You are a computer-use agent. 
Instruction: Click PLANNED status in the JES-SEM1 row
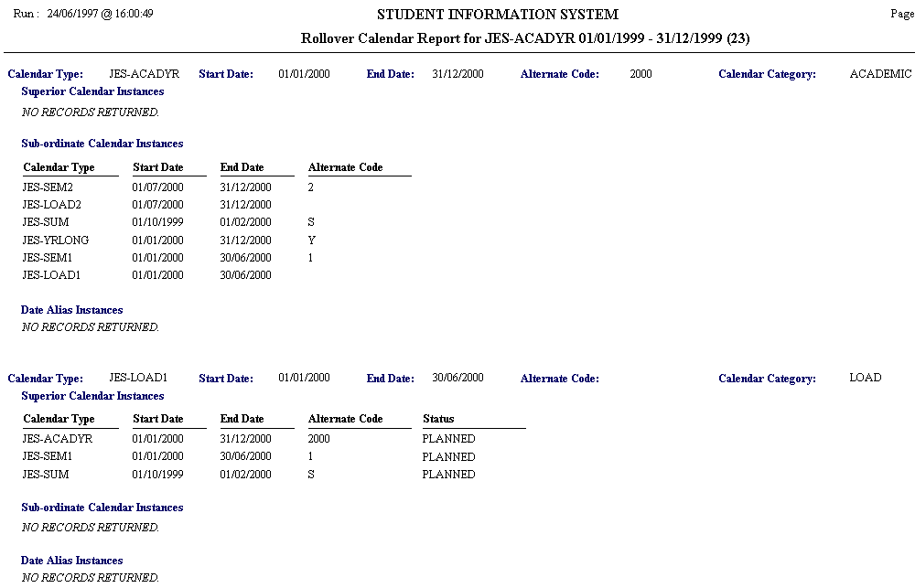(448, 456)
